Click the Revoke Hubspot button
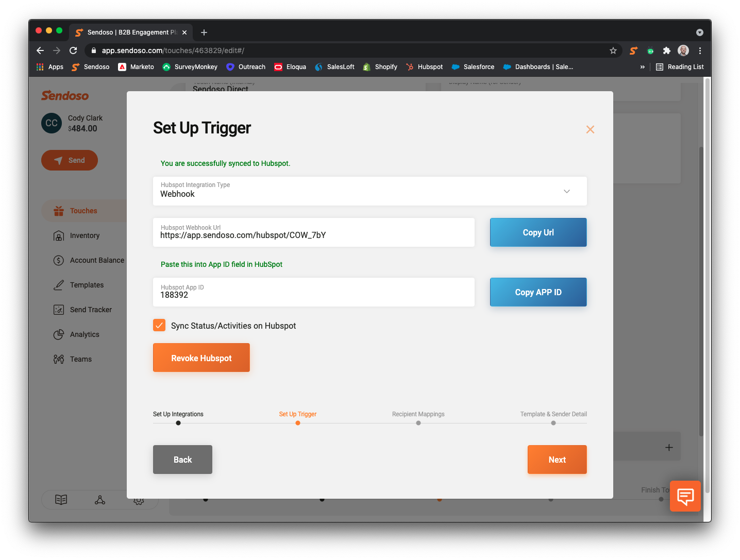Image resolution: width=740 pixels, height=560 pixels. (x=201, y=358)
